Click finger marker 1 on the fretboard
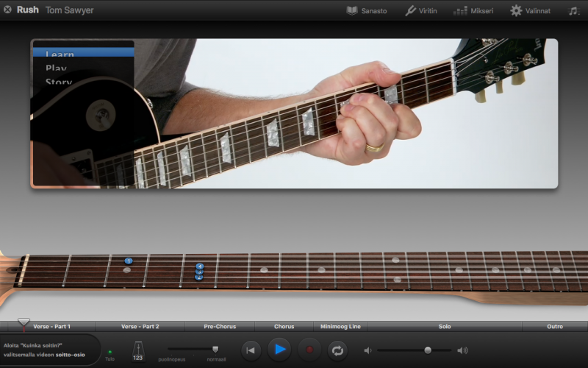 (129, 261)
